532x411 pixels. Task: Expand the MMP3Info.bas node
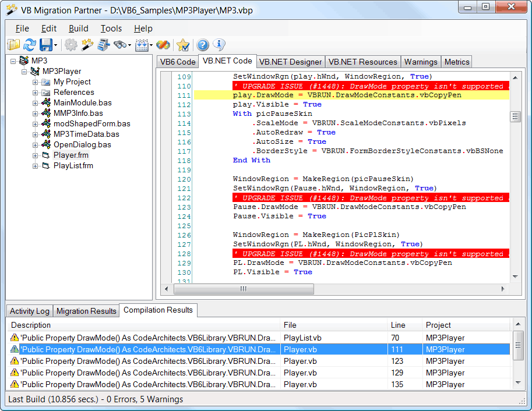[35, 114]
